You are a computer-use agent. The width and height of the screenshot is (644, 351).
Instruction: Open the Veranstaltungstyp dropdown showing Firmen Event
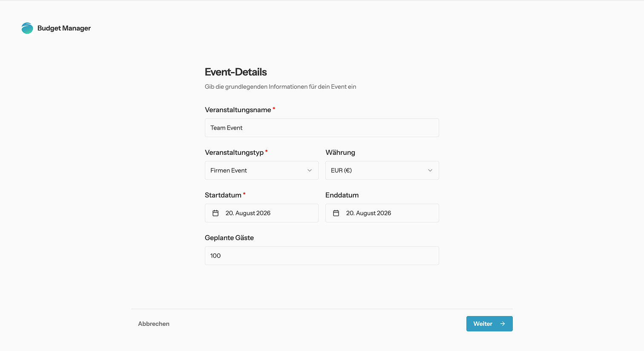point(262,170)
